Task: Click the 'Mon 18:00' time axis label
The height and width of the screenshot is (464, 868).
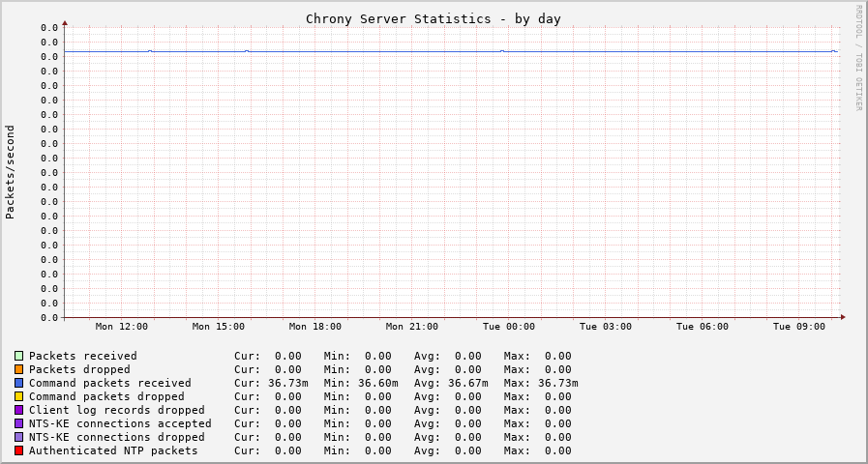Action: point(315,327)
